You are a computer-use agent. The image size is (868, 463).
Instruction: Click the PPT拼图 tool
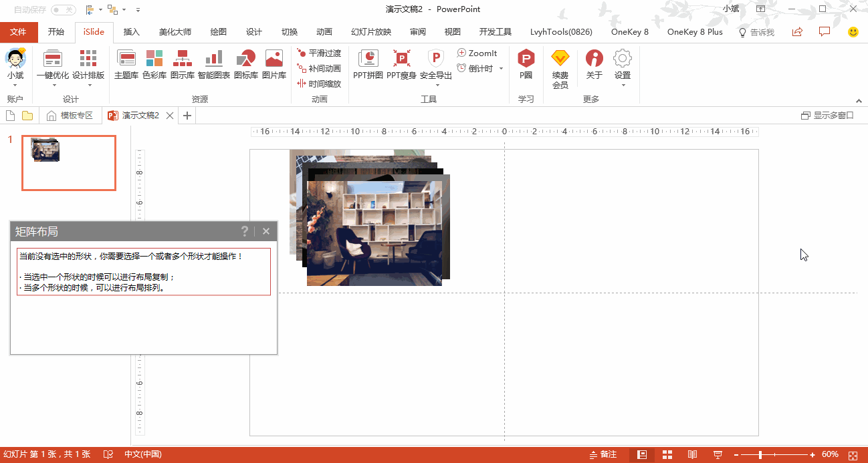[368, 65]
